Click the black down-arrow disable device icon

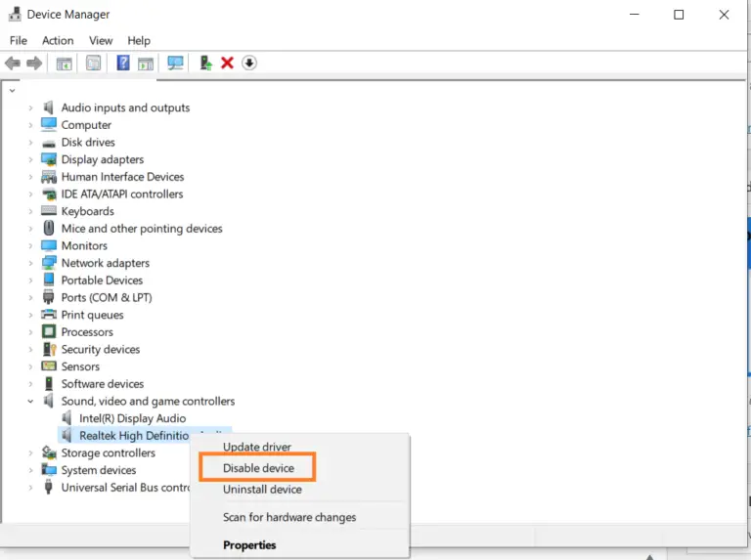249,64
